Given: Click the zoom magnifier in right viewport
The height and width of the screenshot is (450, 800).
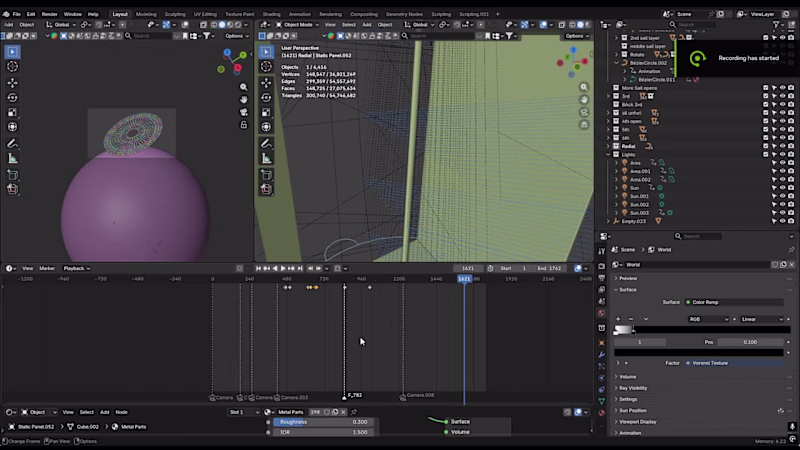Looking at the screenshot, I should 584,87.
